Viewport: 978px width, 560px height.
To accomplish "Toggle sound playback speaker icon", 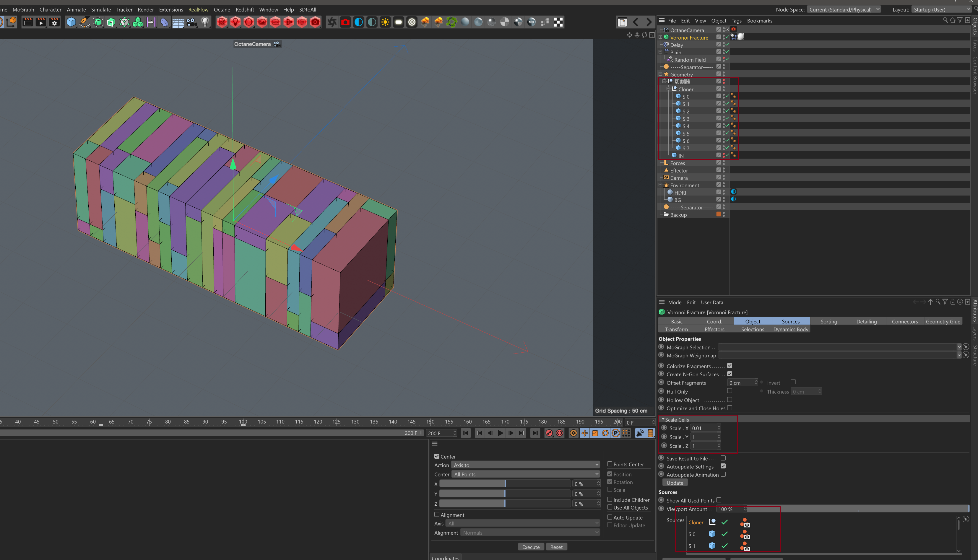I will (640, 433).
